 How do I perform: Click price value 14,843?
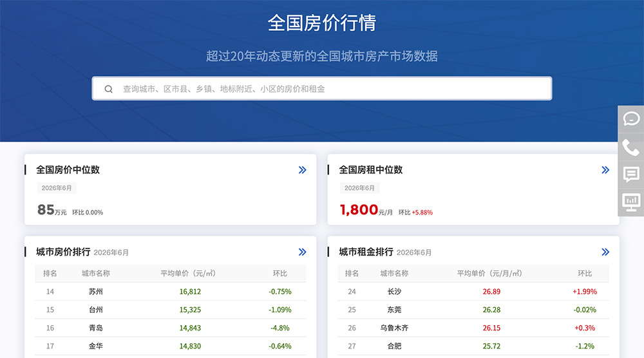click(190, 328)
